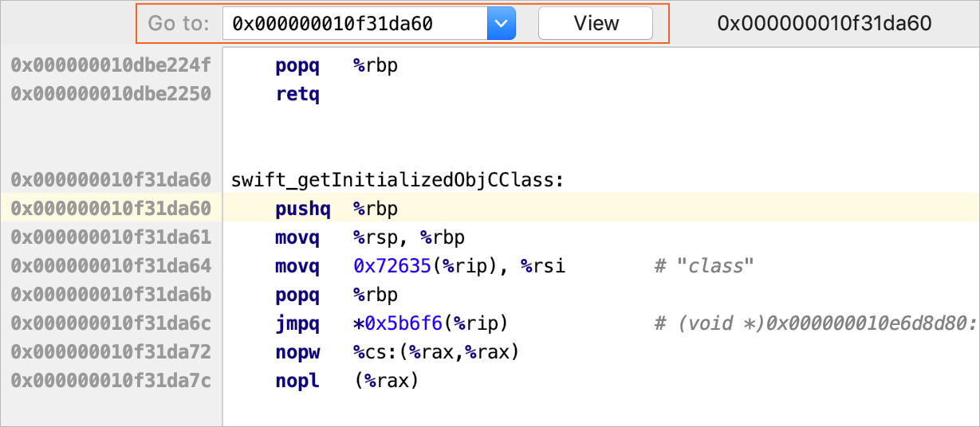Click the swift_getInitializedObjCClass symbol label
The width and height of the screenshot is (980, 427).
click(x=397, y=180)
